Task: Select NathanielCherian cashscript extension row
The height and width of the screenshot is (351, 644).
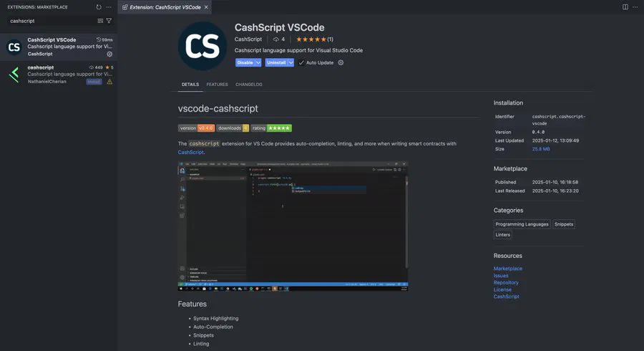Action: coord(59,74)
